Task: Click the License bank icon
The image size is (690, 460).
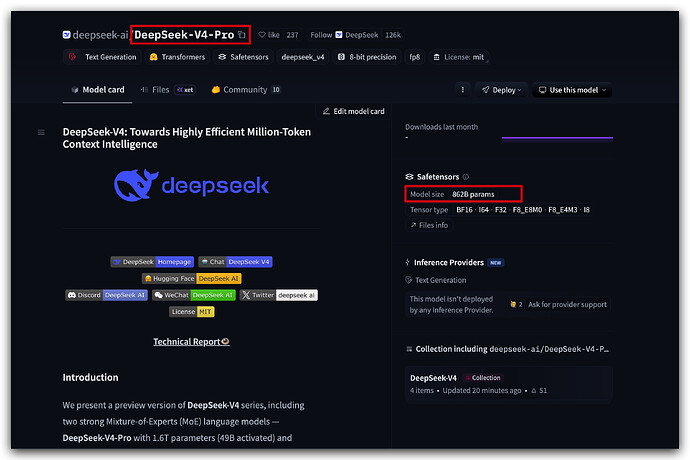Action: coord(437,57)
